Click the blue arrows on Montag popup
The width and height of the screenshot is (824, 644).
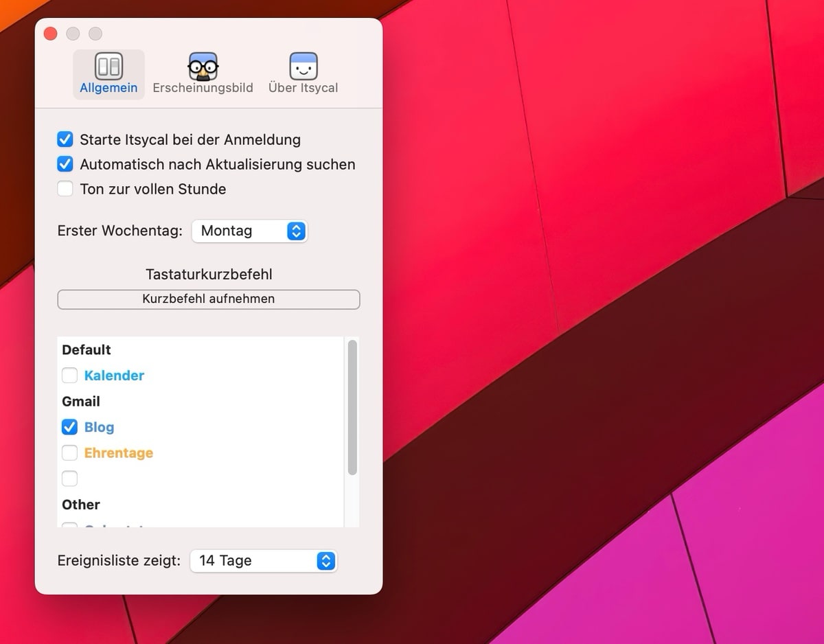(296, 231)
